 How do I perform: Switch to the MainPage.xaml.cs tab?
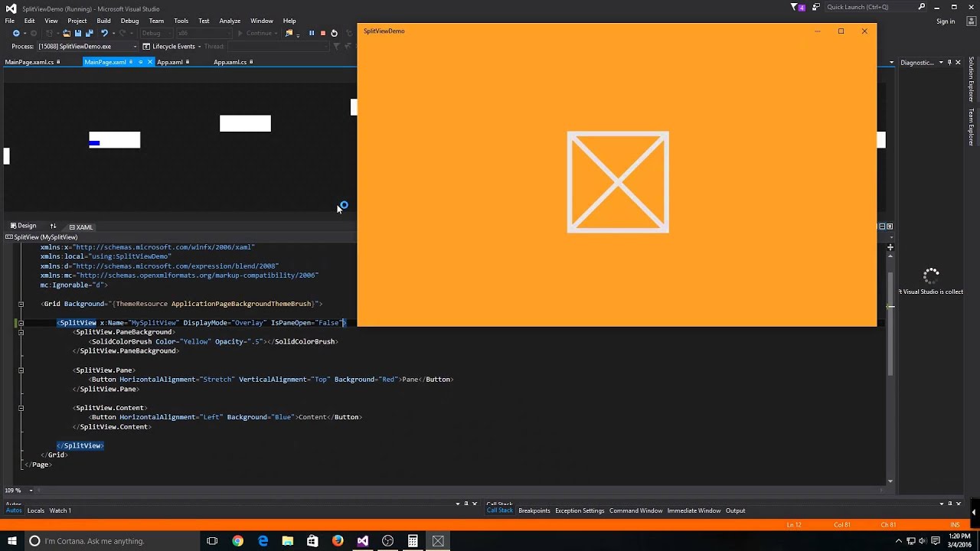pos(29,62)
